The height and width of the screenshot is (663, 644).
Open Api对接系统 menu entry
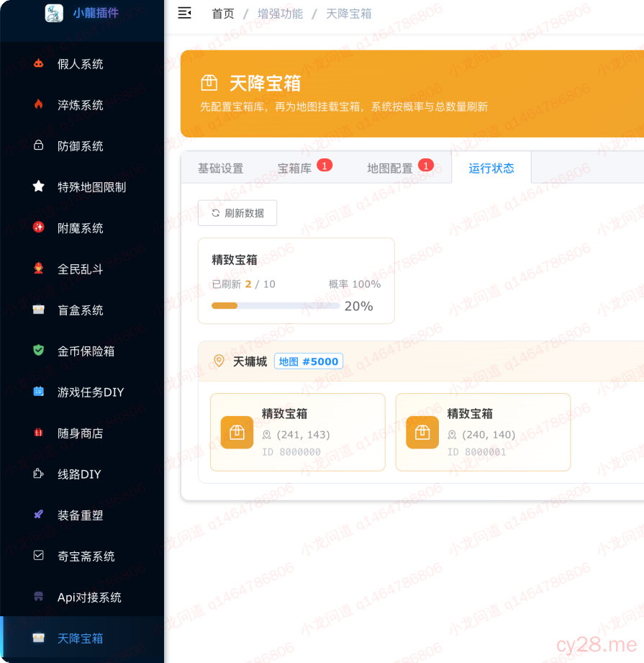(x=82, y=597)
